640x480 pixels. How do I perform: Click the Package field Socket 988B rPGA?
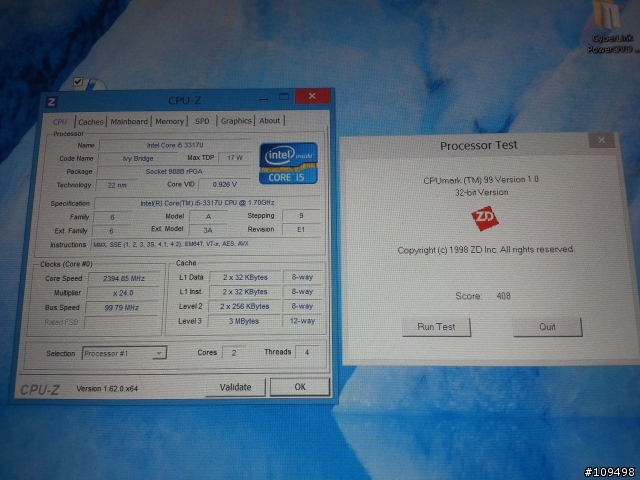(x=174, y=171)
